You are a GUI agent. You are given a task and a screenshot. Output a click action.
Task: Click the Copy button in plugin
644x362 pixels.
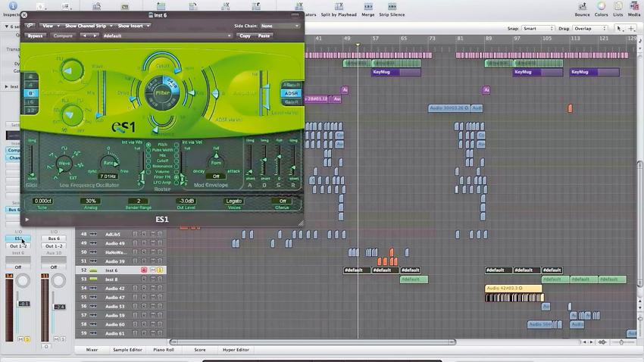(245, 36)
